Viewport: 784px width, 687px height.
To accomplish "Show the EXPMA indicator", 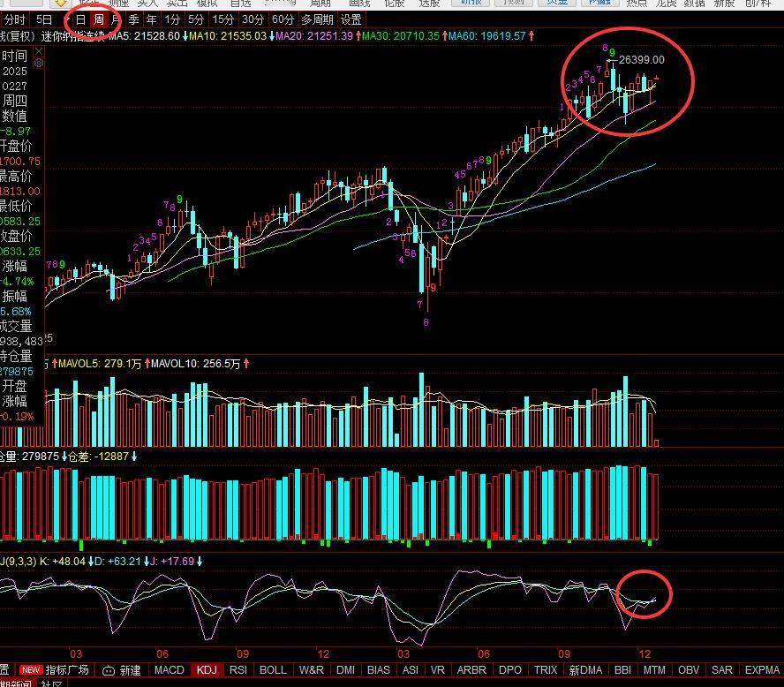I will 762,670.
